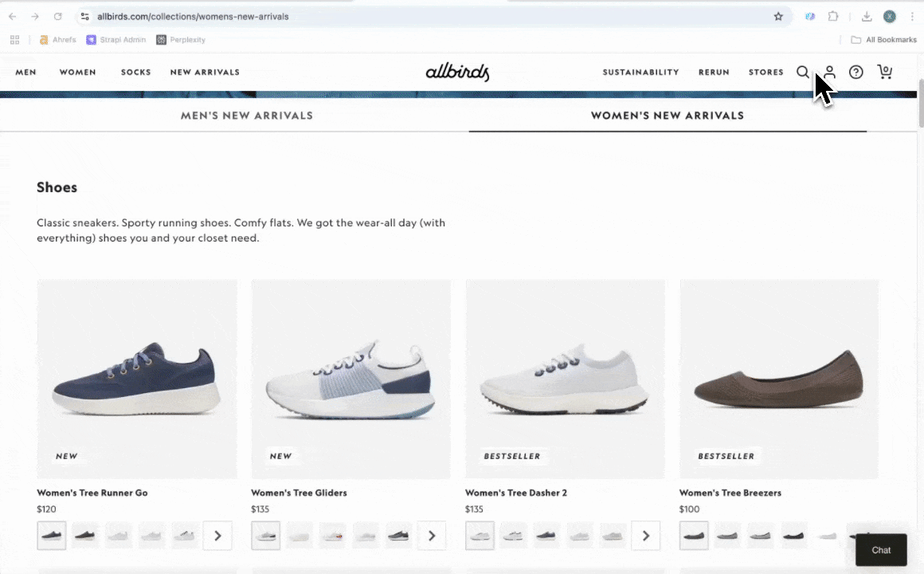Screen dimensions: 924x574
Task: Click the browser address bar URL
Action: (x=194, y=17)
